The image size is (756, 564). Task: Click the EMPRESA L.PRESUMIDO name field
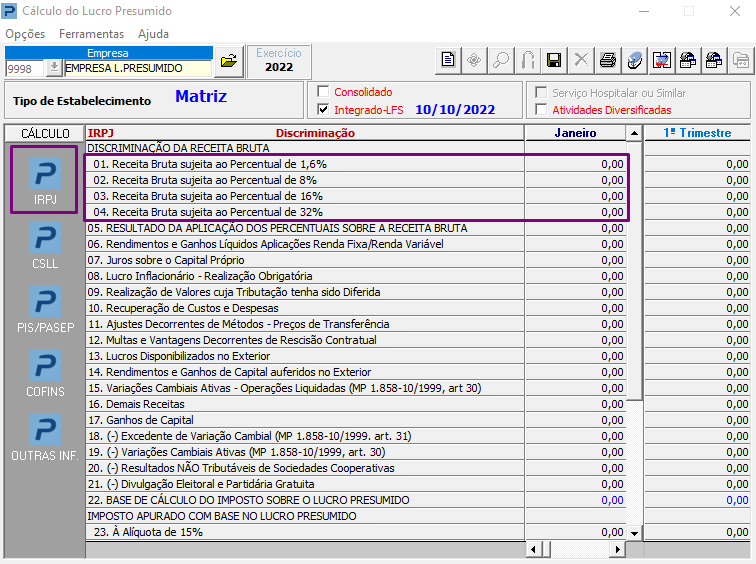138,68
